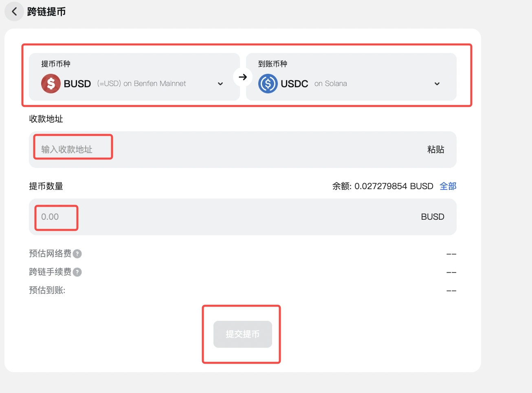Image resolution: width=532 pixels, height=393 pixels.
Task: Click the 'on Solana' network label
Action: [x=331, y=84]
